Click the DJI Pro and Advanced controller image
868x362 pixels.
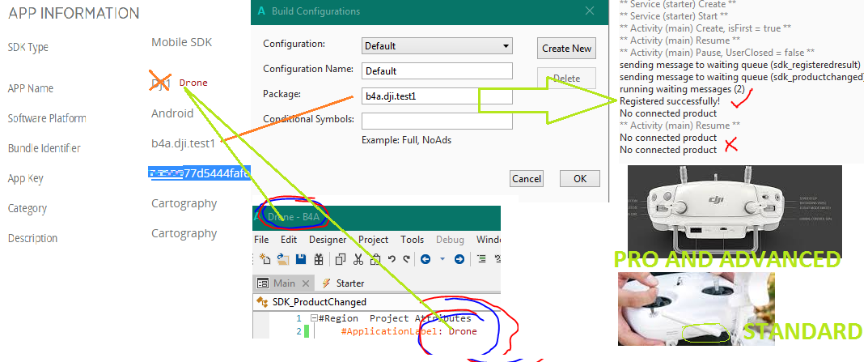tap(735, 211)
